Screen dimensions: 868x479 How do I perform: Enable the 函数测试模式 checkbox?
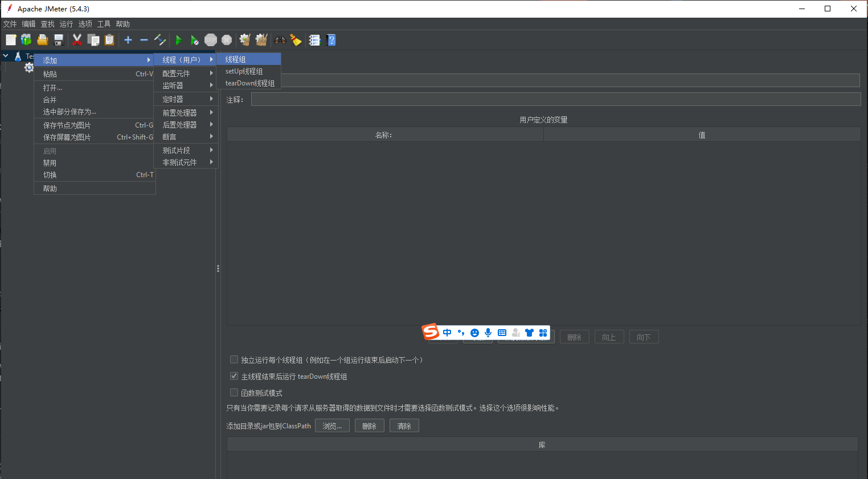pyautogui.click(x=234, y=392)
